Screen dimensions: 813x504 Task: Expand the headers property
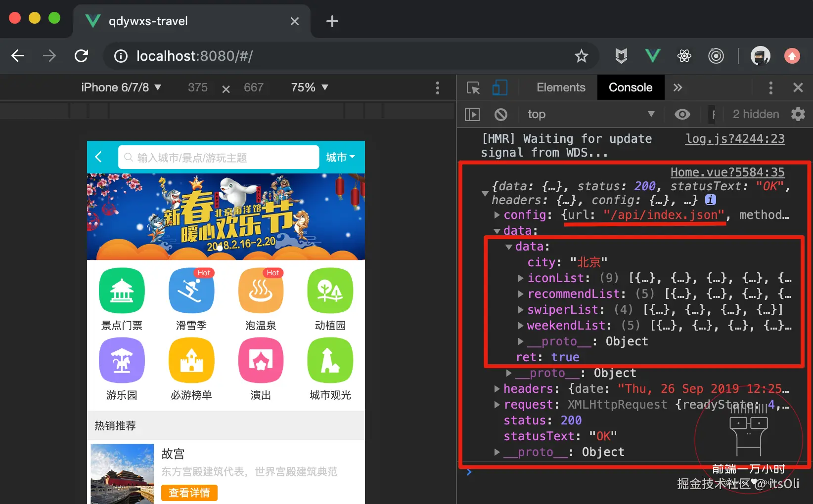497,389
